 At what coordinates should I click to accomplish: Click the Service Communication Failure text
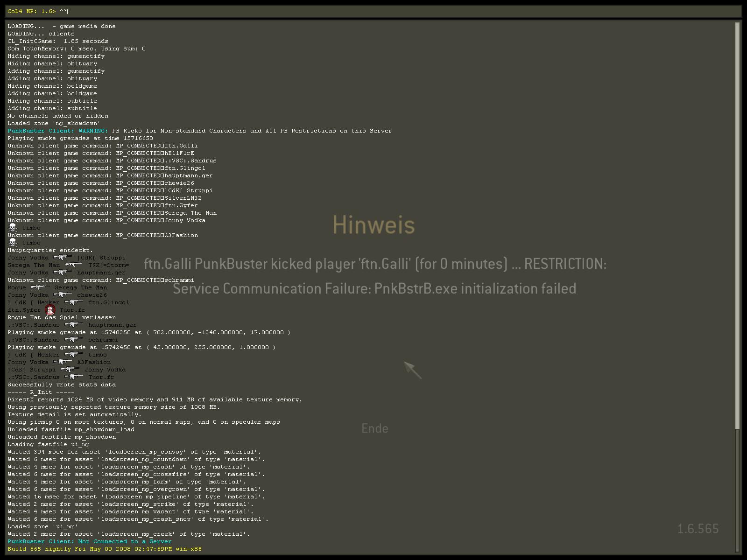374,289
